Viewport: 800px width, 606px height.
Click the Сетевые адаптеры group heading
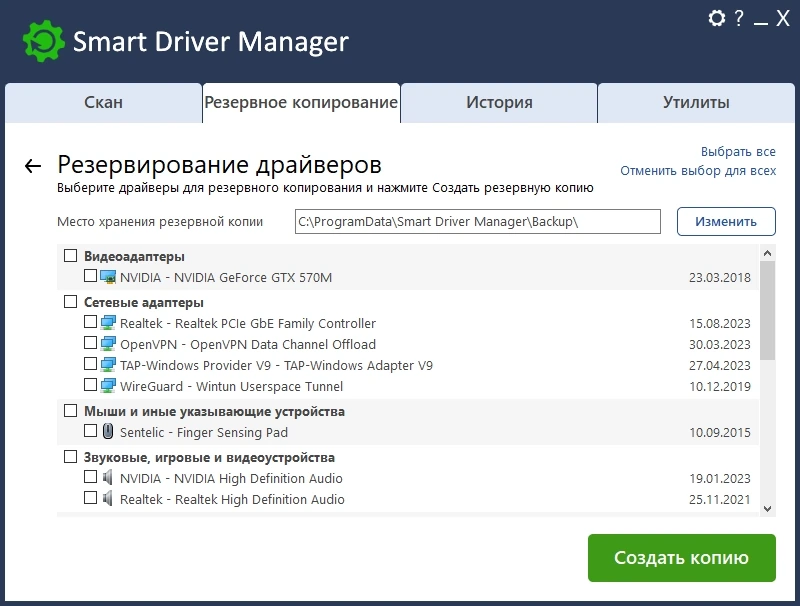click(x=143, y=302)
